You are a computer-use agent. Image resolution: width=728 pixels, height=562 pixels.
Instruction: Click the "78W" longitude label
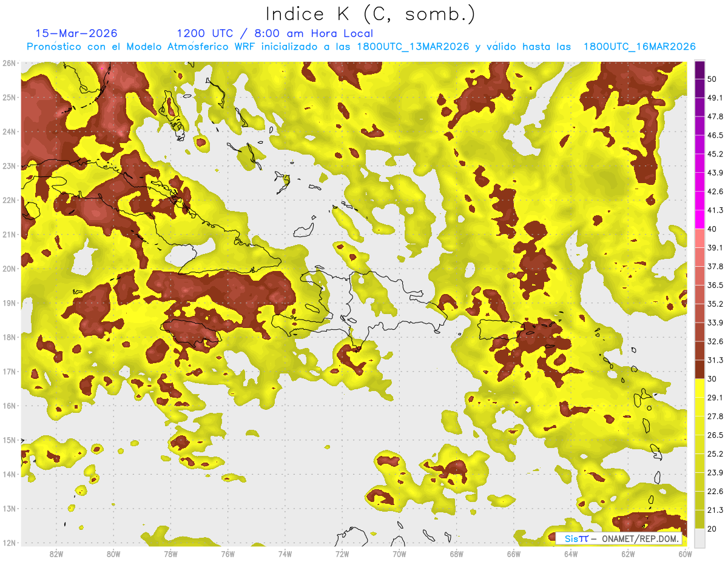tap(170, 554)
